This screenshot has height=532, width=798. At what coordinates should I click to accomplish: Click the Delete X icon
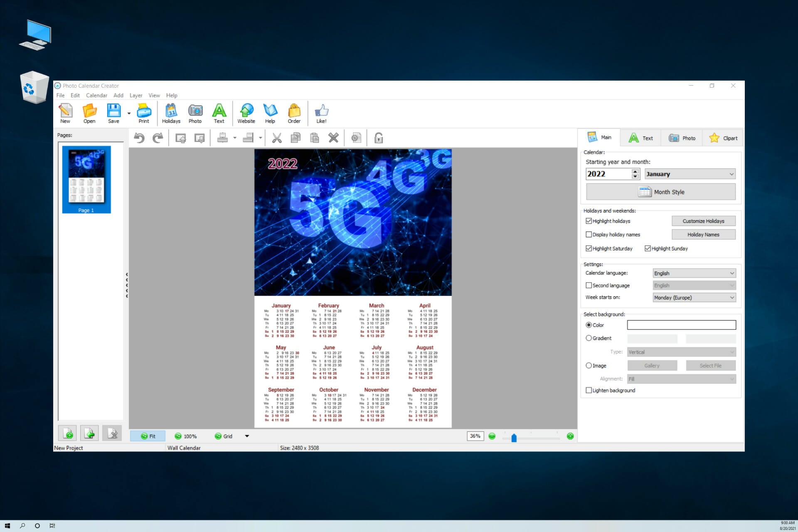[x=333, y=138]
